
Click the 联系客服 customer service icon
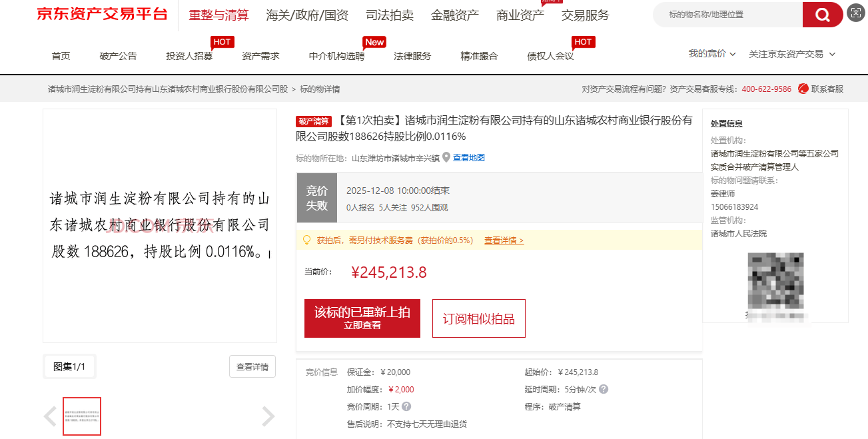pos(803,89)
